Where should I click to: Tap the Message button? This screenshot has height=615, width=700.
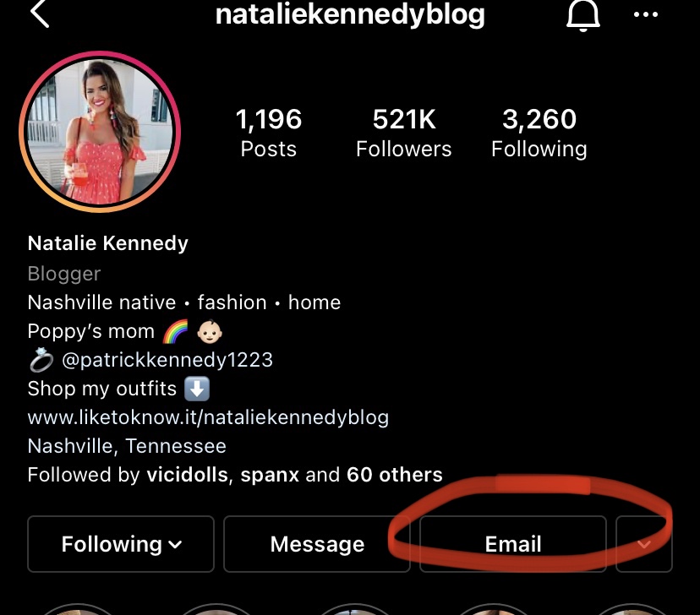tap(317, 544)
